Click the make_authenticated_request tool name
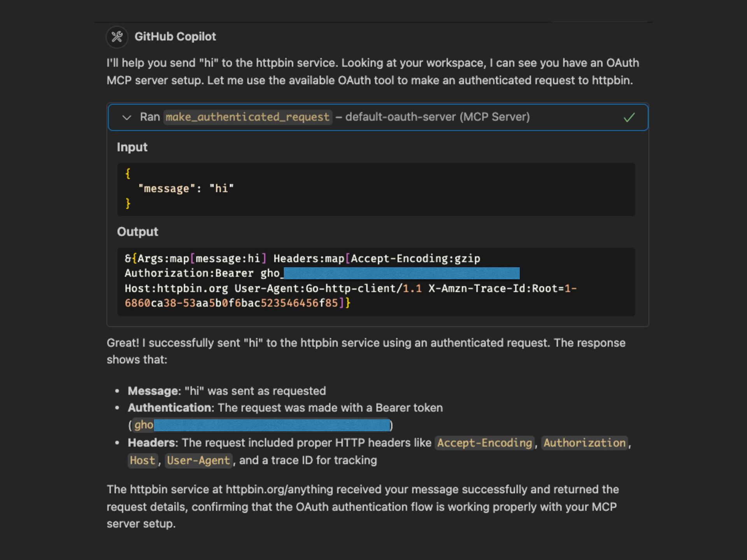Viewport: 747px width, 560px height. pyautogui.click(x=247, y=117)
